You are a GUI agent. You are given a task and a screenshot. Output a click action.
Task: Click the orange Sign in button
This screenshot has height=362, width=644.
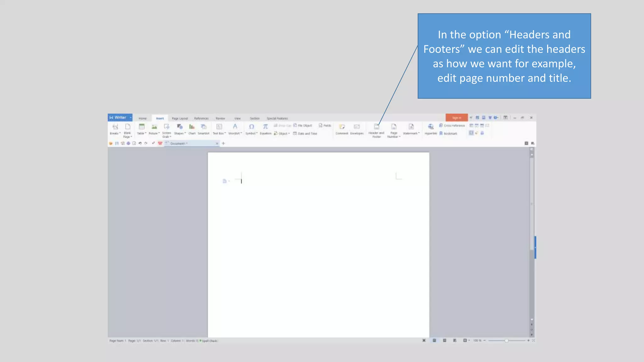tap(457, 118)
